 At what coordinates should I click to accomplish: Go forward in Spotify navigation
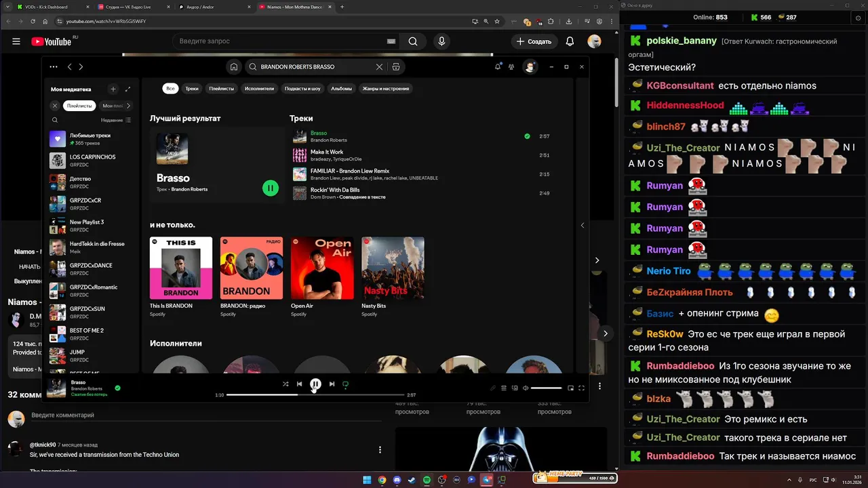(x=81, y=67)
